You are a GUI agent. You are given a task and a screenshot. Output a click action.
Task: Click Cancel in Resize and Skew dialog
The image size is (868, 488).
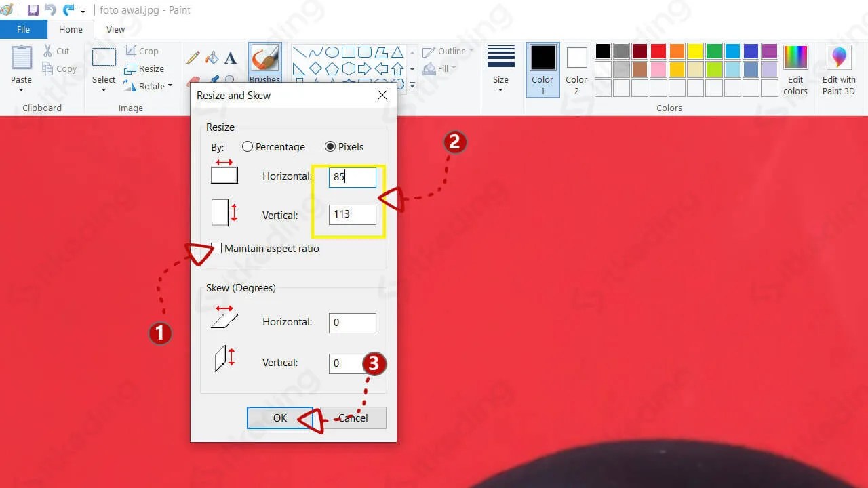point(353,418)
